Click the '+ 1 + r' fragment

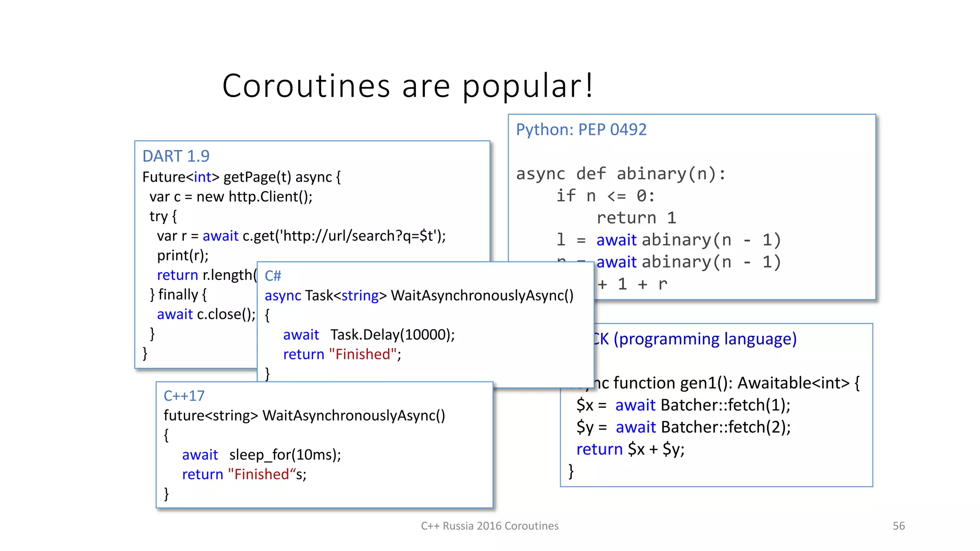click(632, 284)
